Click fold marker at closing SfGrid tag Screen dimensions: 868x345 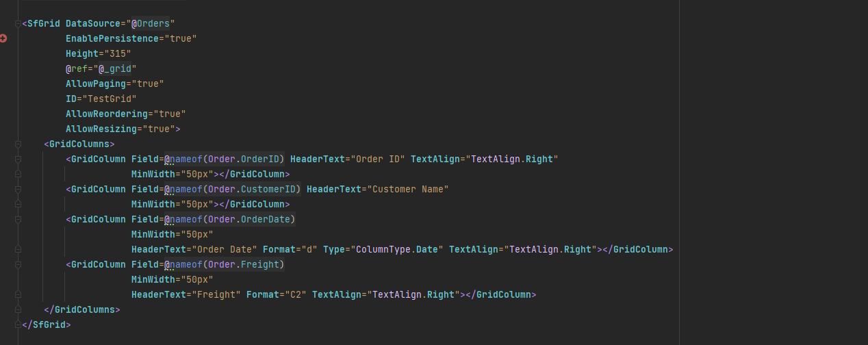(18, 324)
